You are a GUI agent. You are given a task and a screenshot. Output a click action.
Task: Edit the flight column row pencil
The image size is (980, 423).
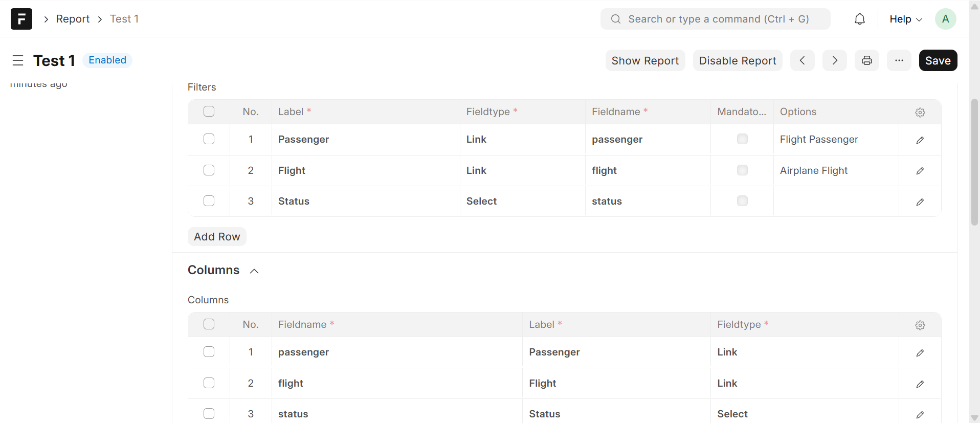(920, 384)
